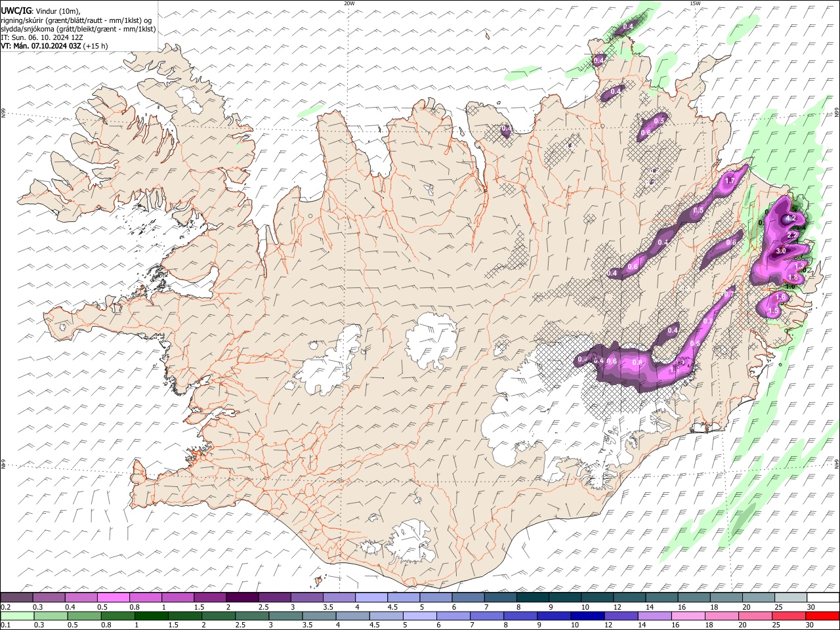Select bottom legend swatch between 16 and 18

pos(688,616)
